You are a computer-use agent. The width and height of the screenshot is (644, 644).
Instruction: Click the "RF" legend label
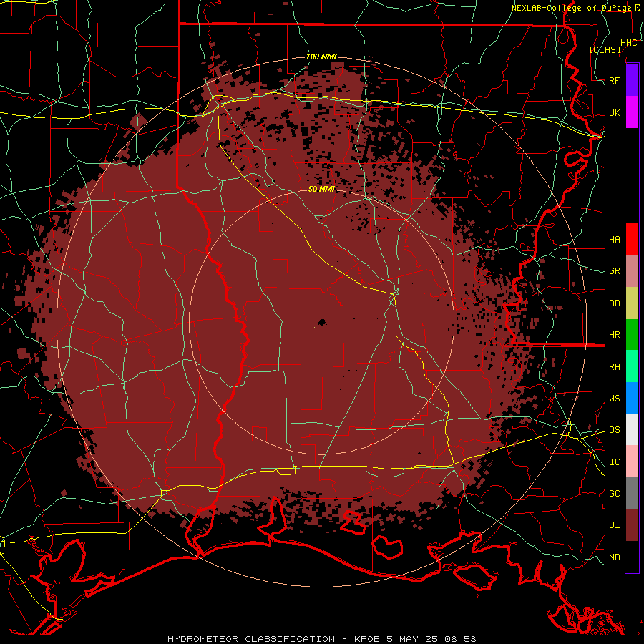(614, 80)
